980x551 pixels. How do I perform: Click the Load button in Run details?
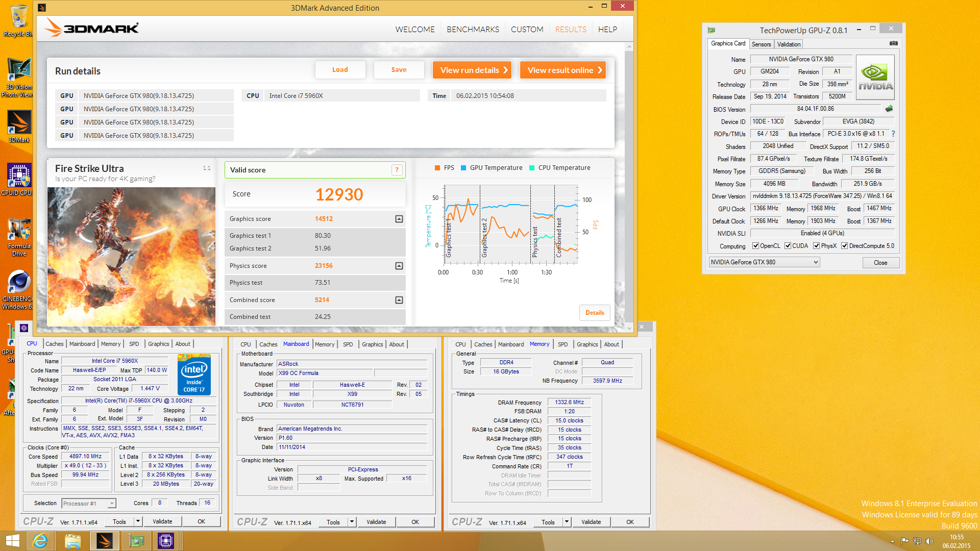click(x=340, y=70)
